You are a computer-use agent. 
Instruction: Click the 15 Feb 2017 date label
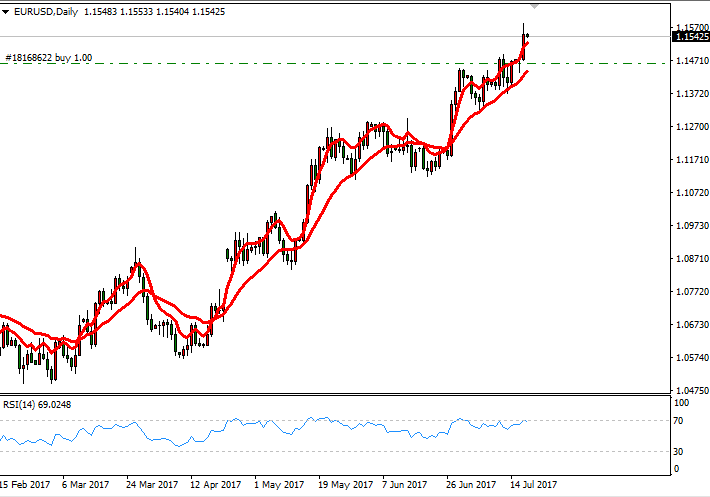click(x=25, y=485)
